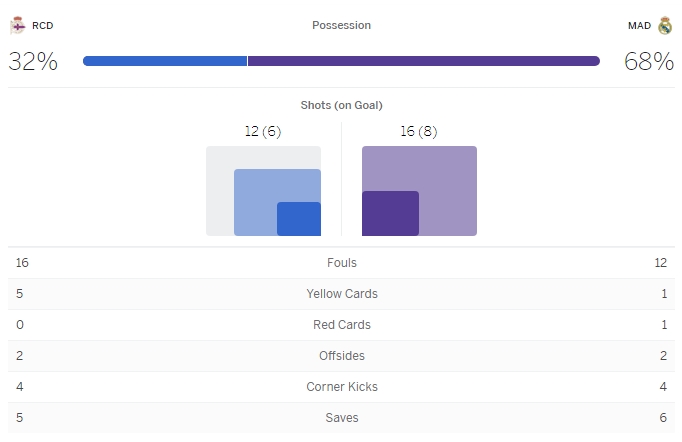Select the Corner Kicks row label
This screenshot has width=682, height=442.
pos(341,387)
